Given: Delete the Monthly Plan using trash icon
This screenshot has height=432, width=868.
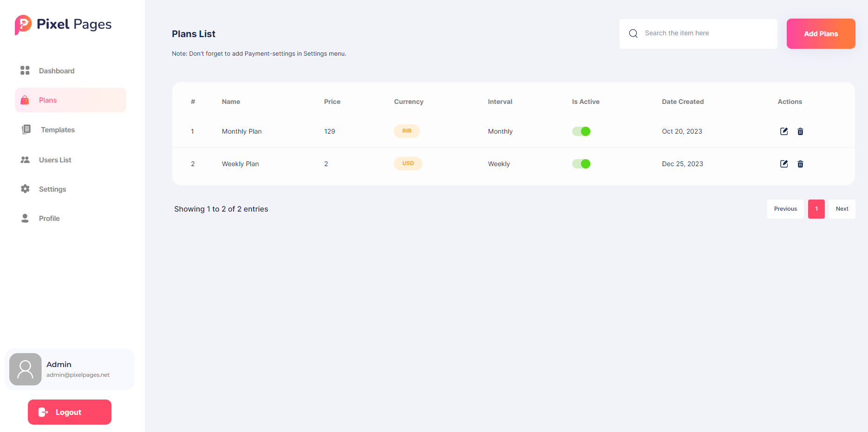Looking at the screenshot, I should tap(800, 132).
